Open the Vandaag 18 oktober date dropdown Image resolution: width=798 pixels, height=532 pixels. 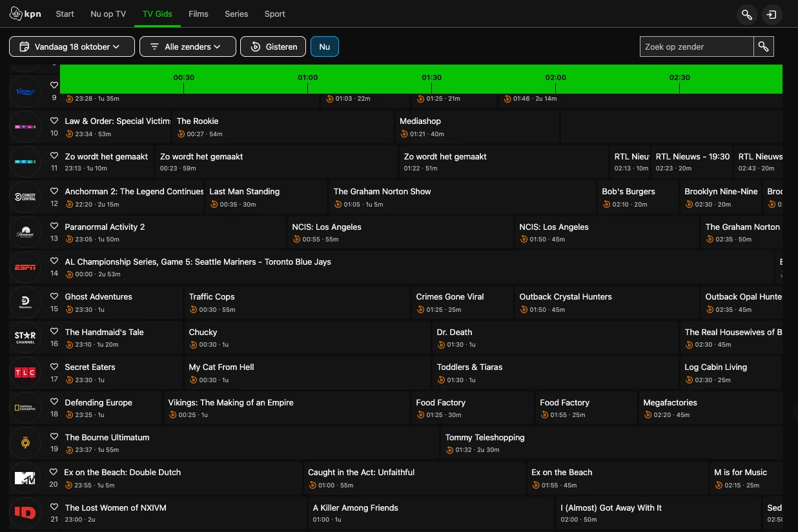(x=72, y=46)
